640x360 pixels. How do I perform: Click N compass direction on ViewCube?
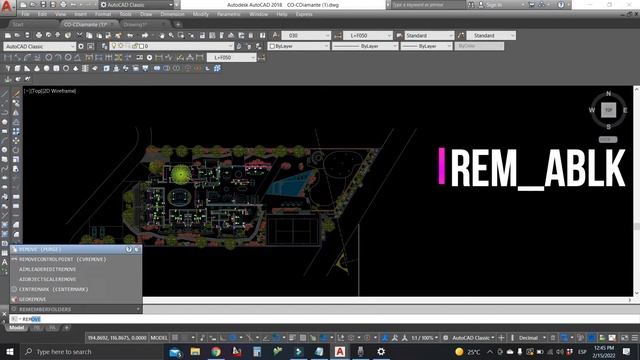click(x=608, y=93)
